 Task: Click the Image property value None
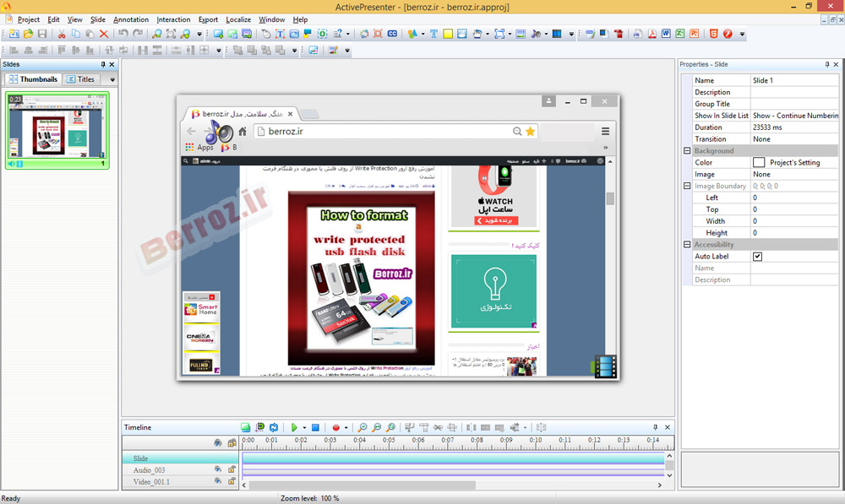795,174
